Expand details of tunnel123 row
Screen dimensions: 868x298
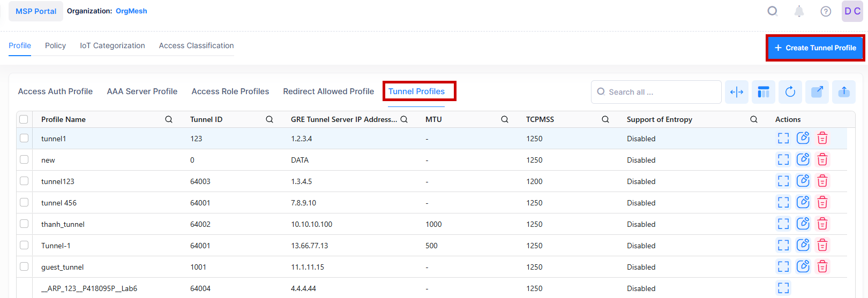tap(783, 181)
